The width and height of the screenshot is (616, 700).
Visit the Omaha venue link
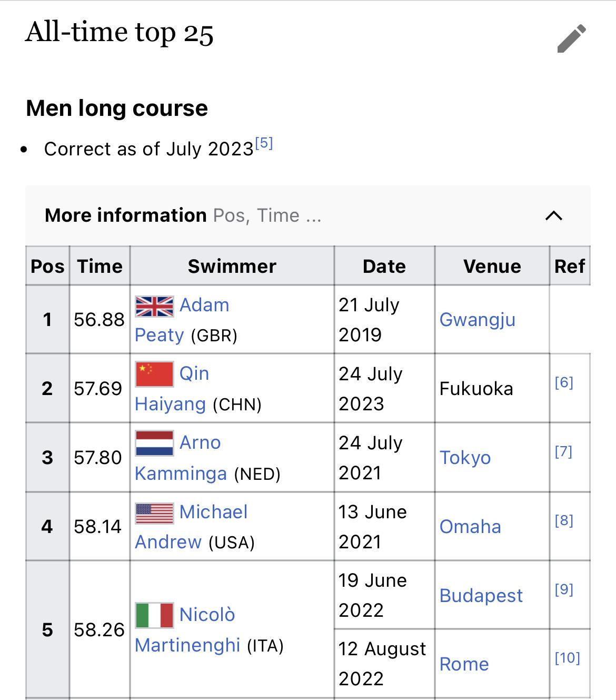[470, 527]
